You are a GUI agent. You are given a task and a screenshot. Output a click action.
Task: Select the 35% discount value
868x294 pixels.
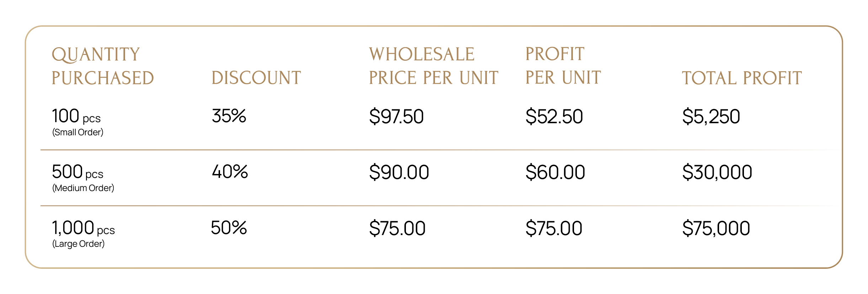[x=229, y=116]
